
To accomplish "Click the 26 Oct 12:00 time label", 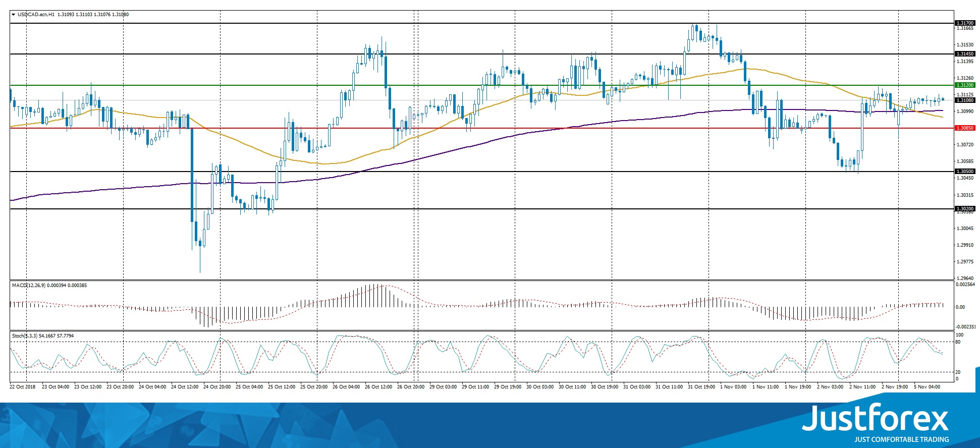I will [x=378, y=387].
